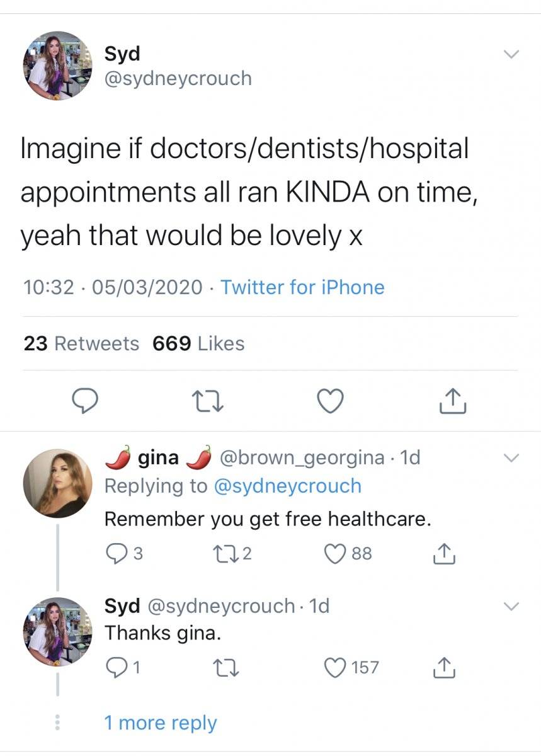Open dropdown chevron on 'Thanks gina.' reply
Screen dimensions: 541x756
pos(512,606)
